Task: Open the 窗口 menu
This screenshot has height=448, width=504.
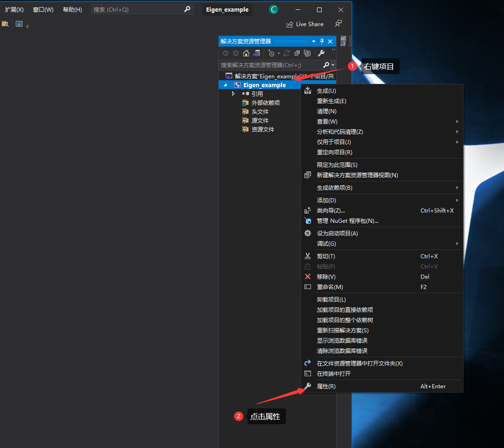Action: [x=42, y=9]
